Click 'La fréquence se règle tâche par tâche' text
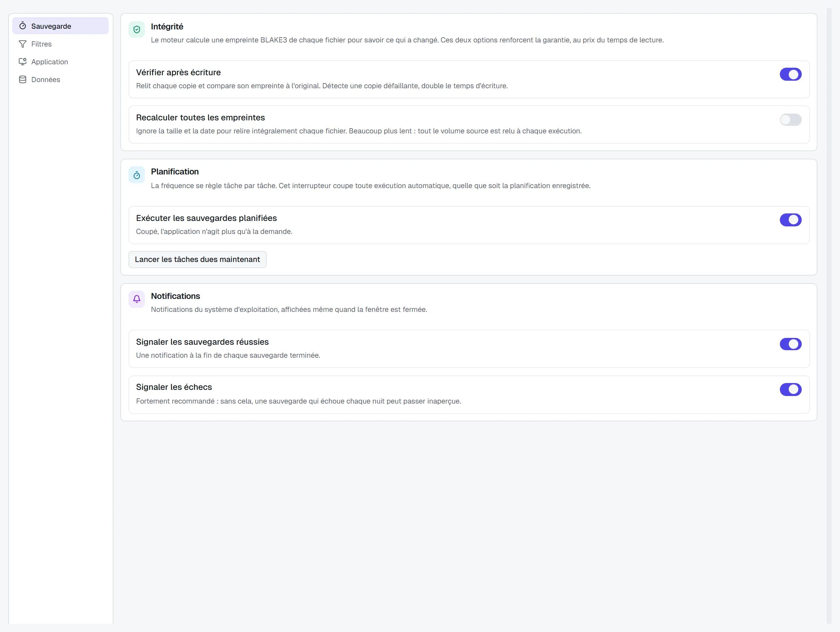 (371, 185)
